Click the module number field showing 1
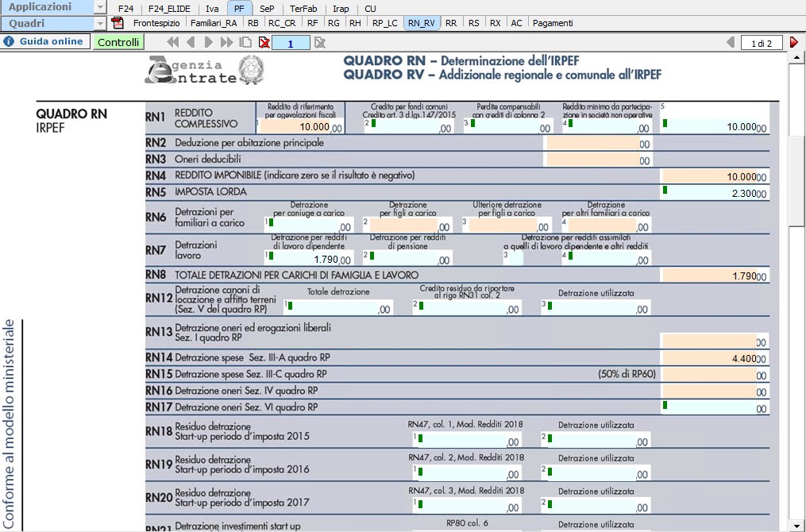 (291, 43)
